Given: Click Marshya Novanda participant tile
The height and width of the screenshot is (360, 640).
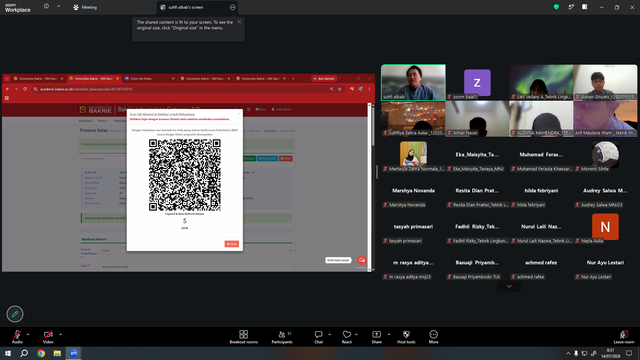Looking at the screenshot, I should pos(413,191).
